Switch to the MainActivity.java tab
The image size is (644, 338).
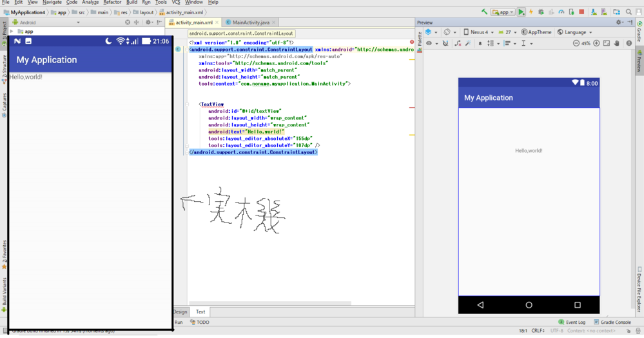pyautogui.click(x=250, y=23)
